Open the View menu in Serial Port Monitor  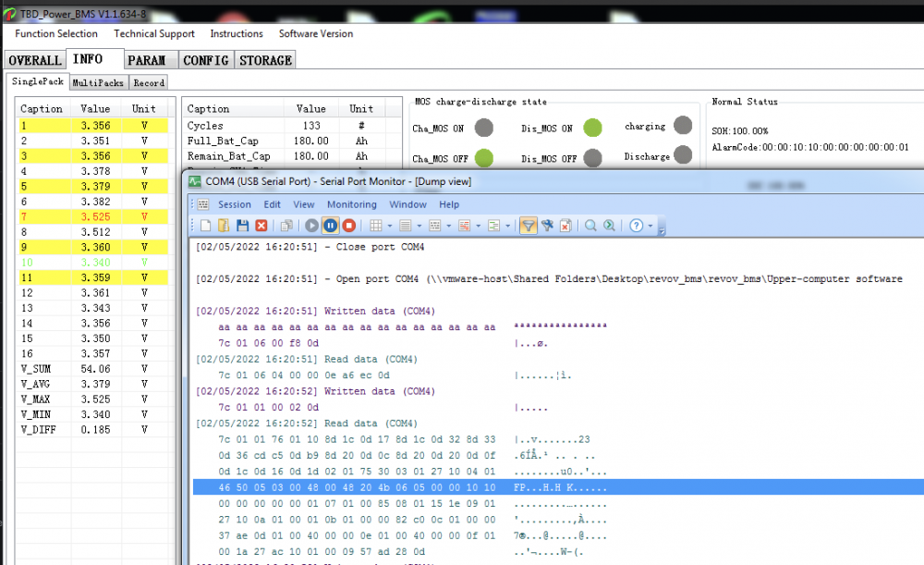coord(304,204)
